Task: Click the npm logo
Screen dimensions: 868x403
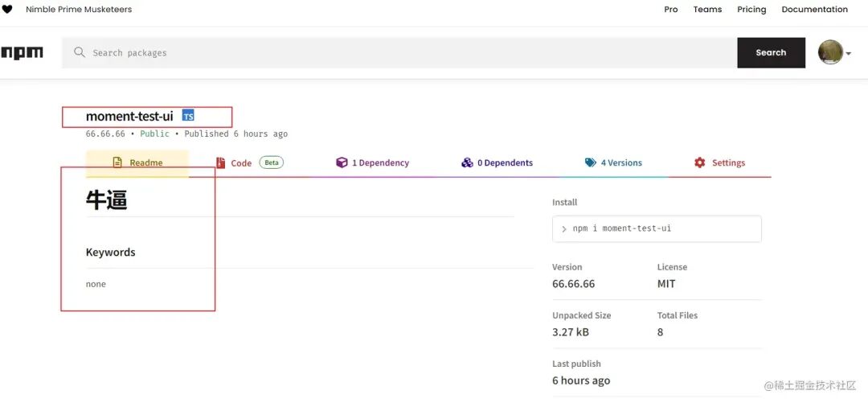Action: [22, 52]
